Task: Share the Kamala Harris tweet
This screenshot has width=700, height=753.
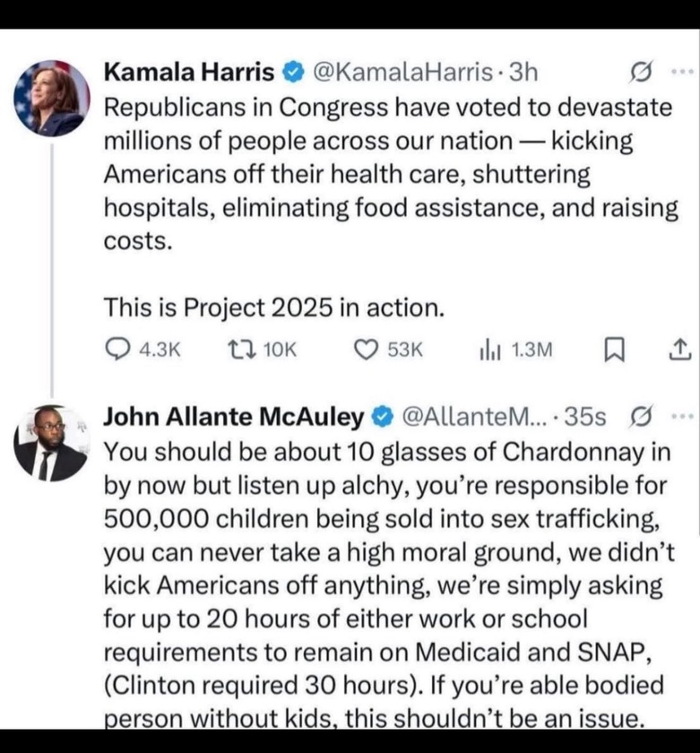Action: click(x=680, y=351)
